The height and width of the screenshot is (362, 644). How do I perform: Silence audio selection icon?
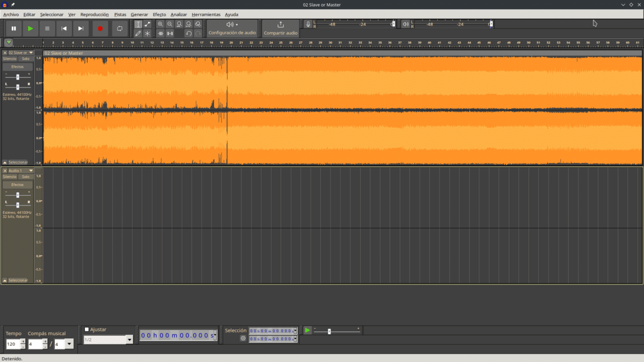pyautogui.click(x=170, y=33)
